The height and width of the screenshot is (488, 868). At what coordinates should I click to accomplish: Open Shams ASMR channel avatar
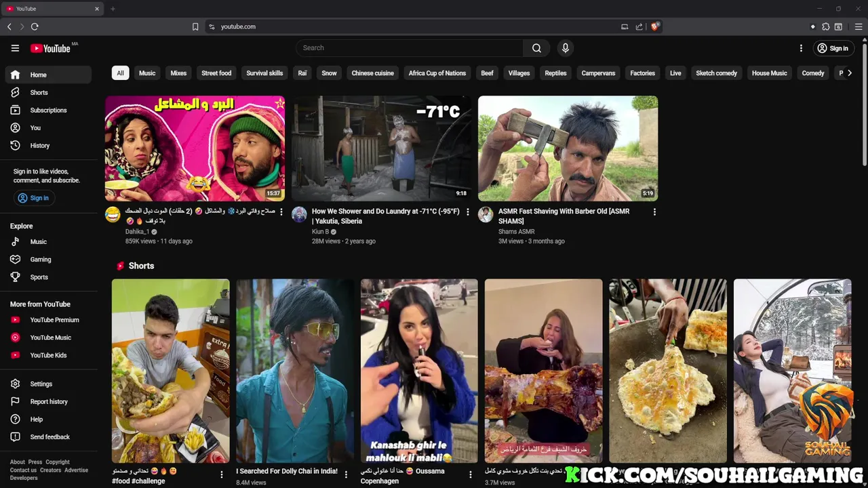pyautogui.click(x=486, y=215)
